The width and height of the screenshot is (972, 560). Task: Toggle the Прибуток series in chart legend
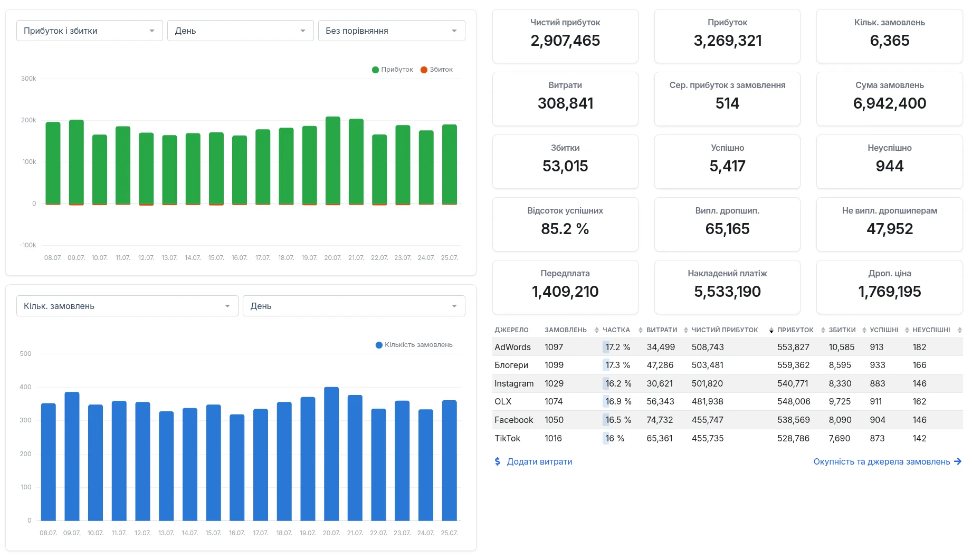coord(393,70)
